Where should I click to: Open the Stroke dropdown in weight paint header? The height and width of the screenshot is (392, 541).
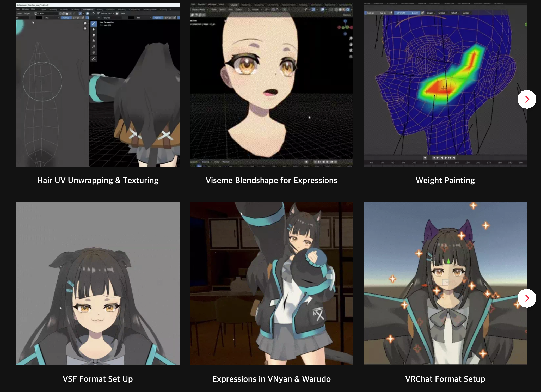443,13
